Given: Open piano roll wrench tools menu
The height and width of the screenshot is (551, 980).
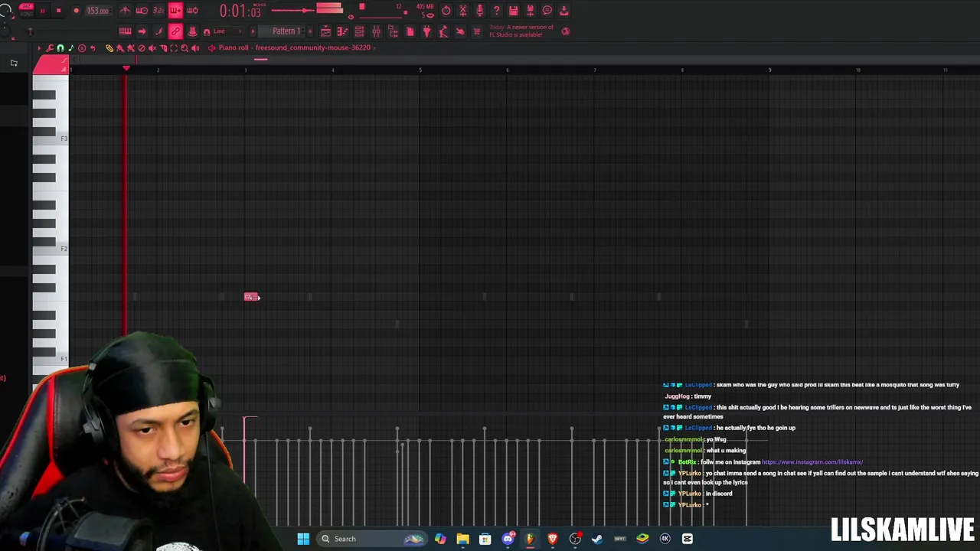Looking at the screenshot, I should [50, 47].
